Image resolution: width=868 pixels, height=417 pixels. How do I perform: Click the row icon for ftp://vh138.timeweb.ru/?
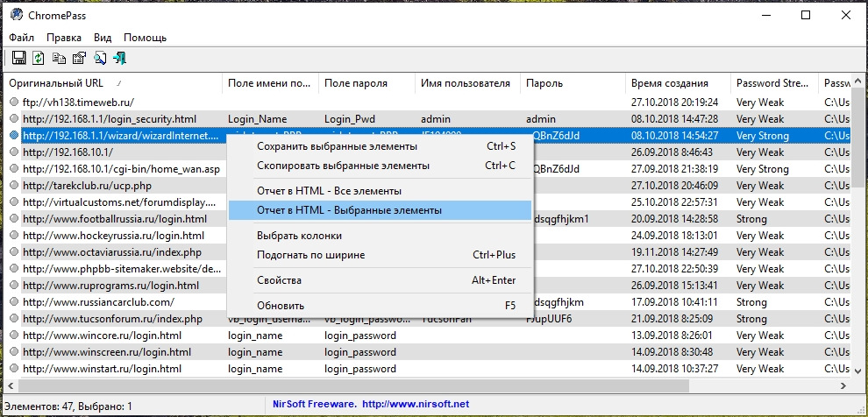(x=14, y=102)
